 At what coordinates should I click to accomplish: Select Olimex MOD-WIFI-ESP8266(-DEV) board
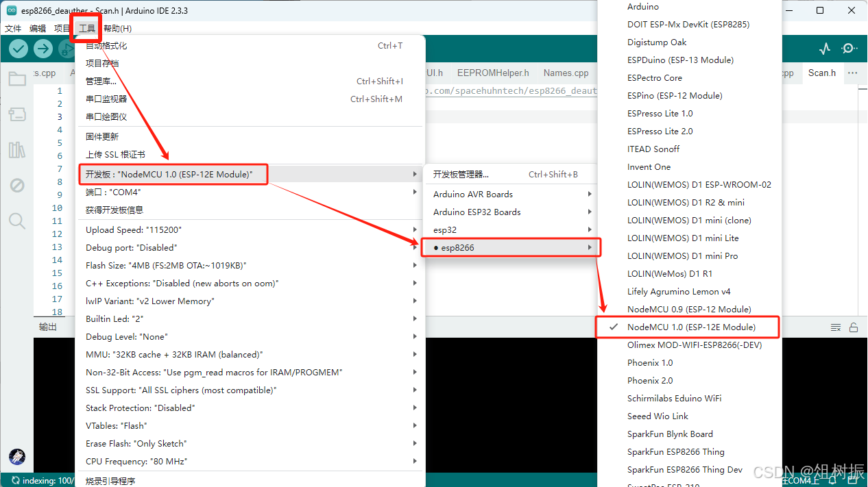[689, 345]
